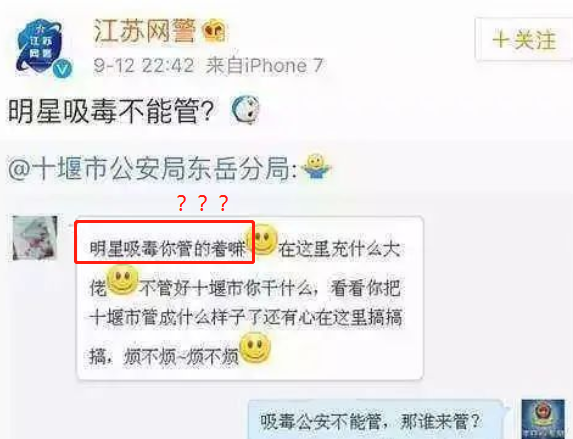Open the 来自iPhone 7 source link

click(265, 66)
